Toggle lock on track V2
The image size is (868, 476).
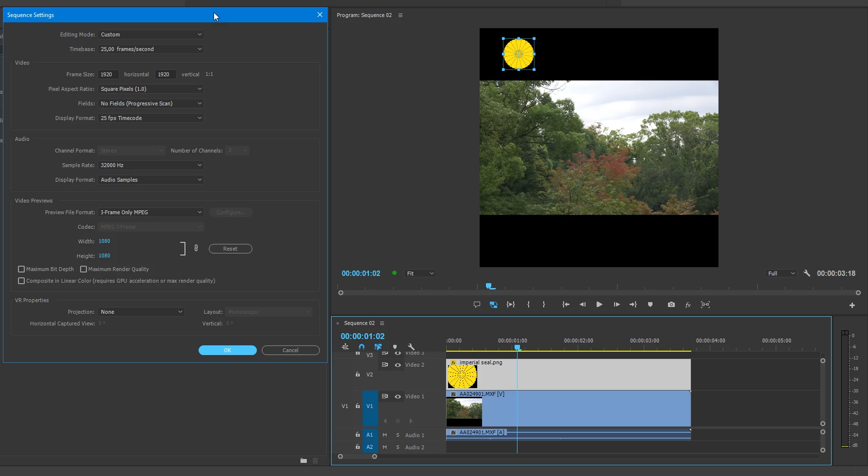[358, 374]
